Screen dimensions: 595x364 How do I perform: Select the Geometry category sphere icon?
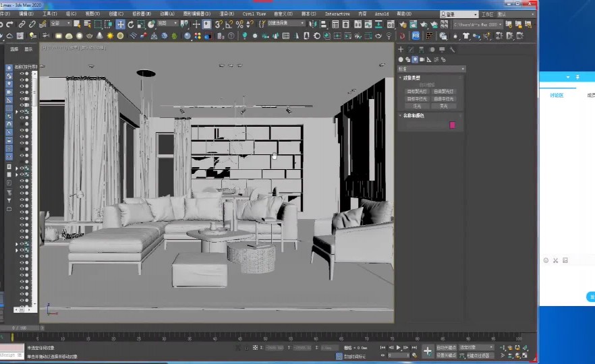401,59
